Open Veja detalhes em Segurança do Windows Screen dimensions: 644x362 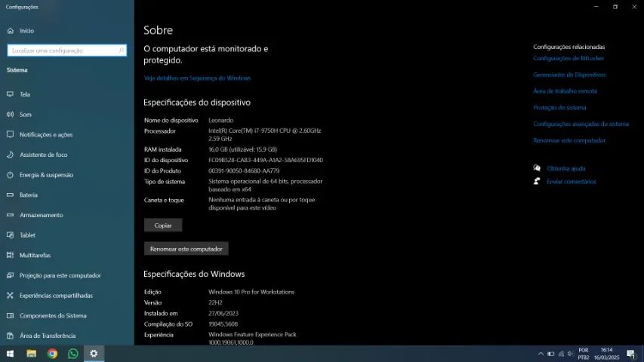coord(197,78)
